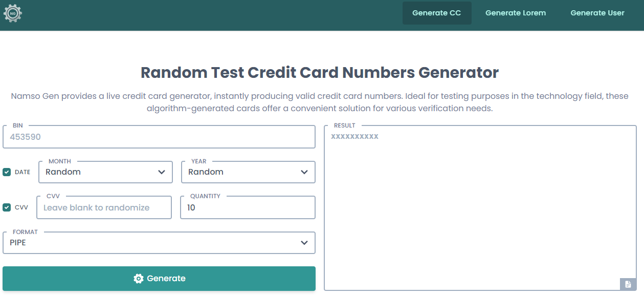Viewport: 644px width, 295px height.
Task: Click the Namso Gen gear logo
Action: [13, 13]
